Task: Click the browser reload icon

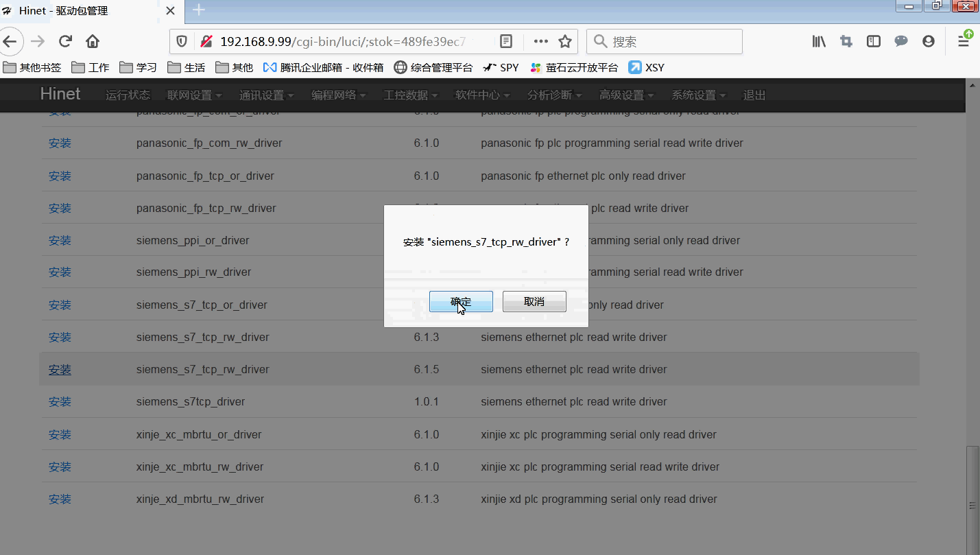Action: [x=65, y=42]
